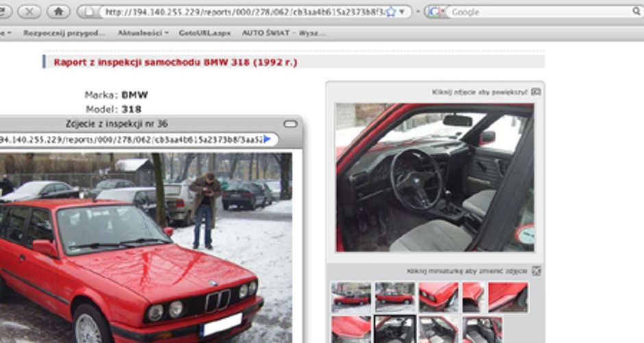
Task: Select third thumbnail of front headlight corner
Action: (x=438, y=297)
